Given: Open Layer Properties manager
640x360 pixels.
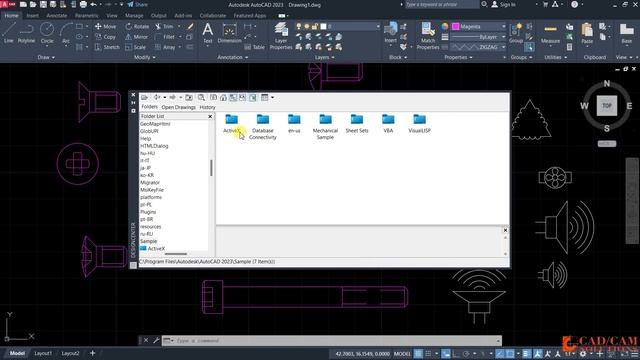Looking at the screenshot, I should click(x=281, y=36).
